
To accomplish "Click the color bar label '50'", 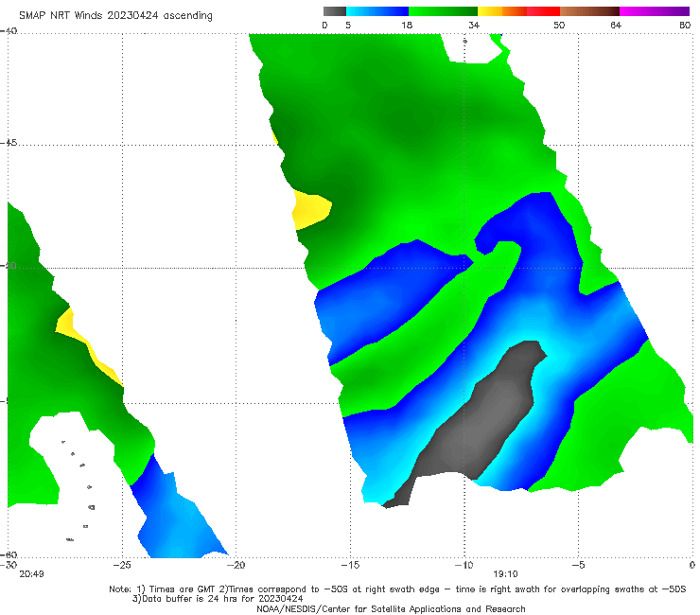I will point(559,25).
